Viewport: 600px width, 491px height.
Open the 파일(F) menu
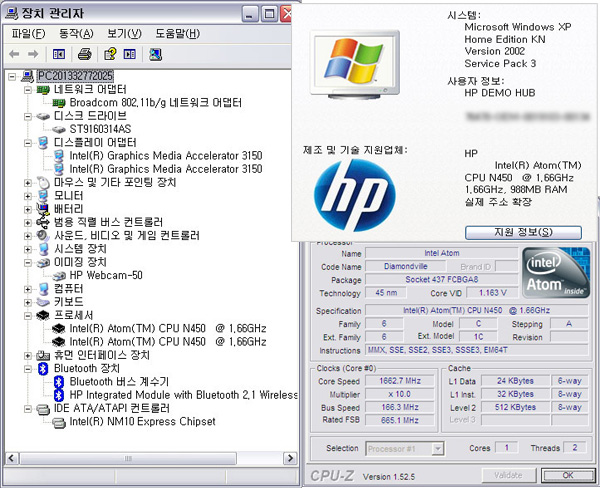[28, 34]
